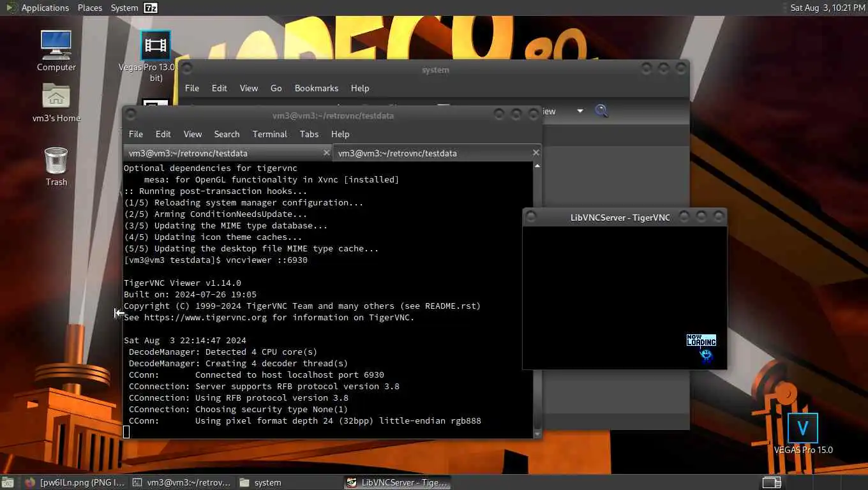
Task: Click the clock showing Sat Aug 3
Action: (x=827, y=8)
